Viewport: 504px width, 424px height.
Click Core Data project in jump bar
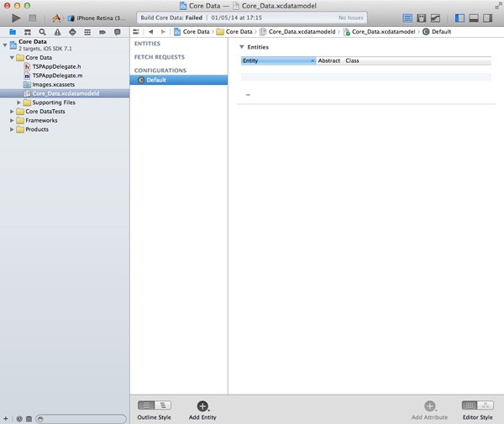click(x=192, y=31)
